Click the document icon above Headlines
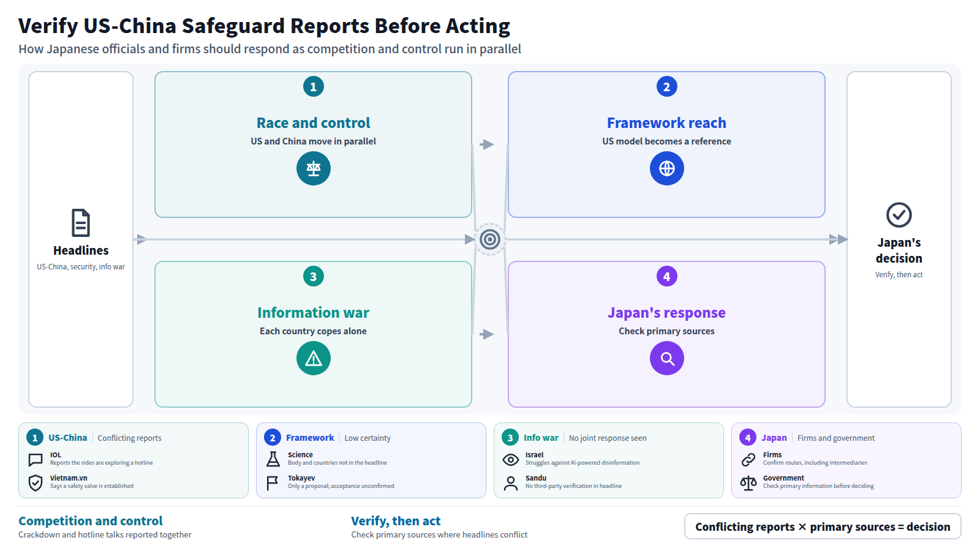980x551 pixels. tap(81, 223)
